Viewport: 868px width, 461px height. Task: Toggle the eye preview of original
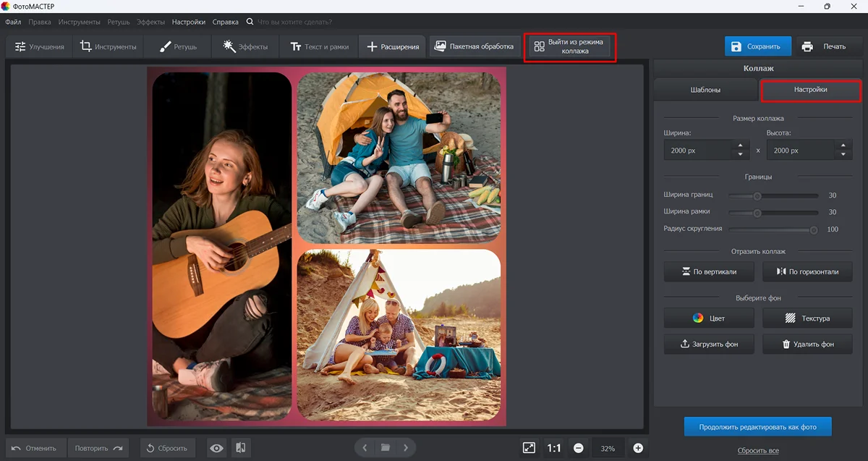pyautogui.click(x=216, y=448)
